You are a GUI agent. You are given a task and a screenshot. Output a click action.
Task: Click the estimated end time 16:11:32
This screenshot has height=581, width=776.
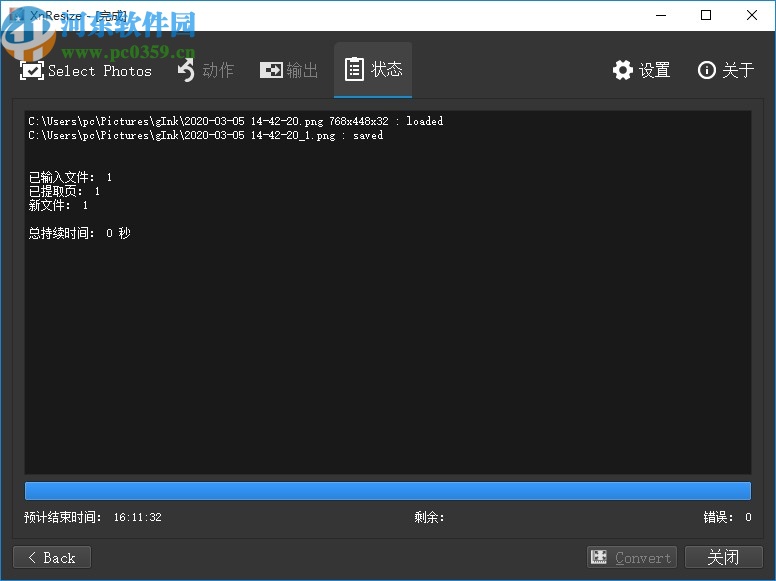point(138,517)
